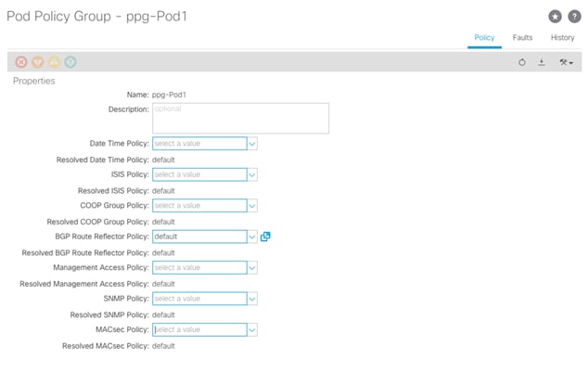Open the tools wrench actions menu
This screenshot has width=588, height=371.
point(566,62)
